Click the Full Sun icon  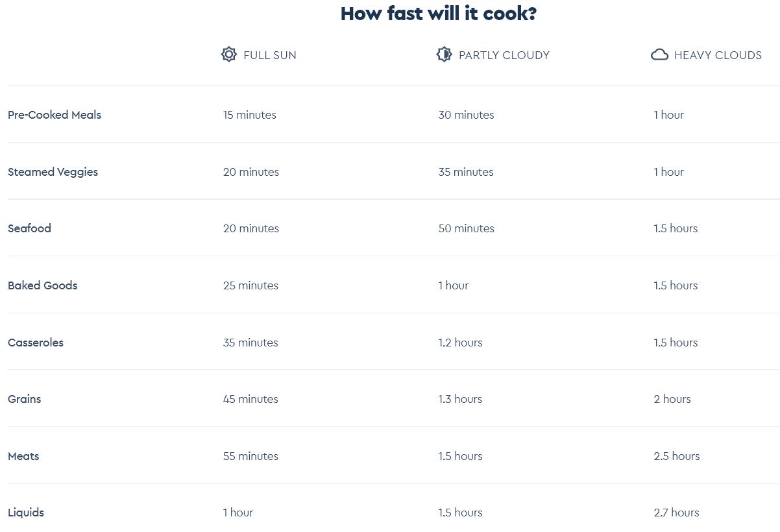pyautogui.click(x=229, y=54)
